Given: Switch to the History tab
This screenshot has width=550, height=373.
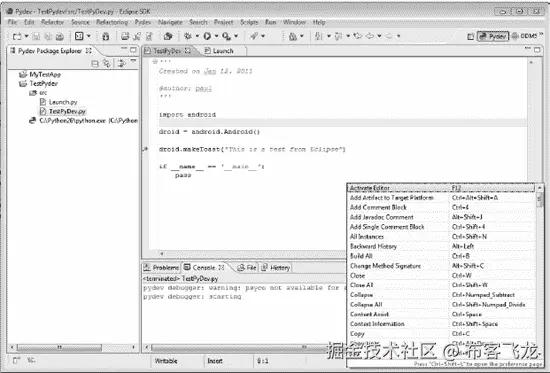Looking at the screenshot, I should click(x=276, y=268).
